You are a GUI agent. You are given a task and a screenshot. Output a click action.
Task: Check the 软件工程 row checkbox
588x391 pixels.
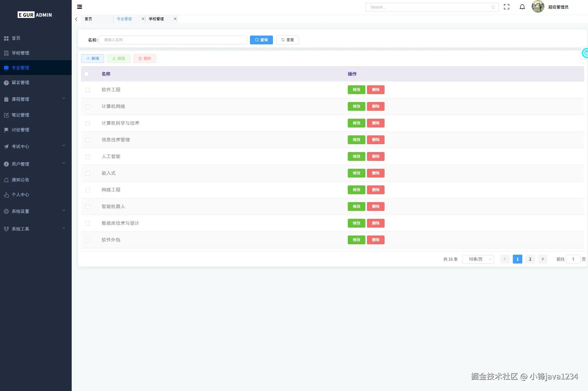88,90
